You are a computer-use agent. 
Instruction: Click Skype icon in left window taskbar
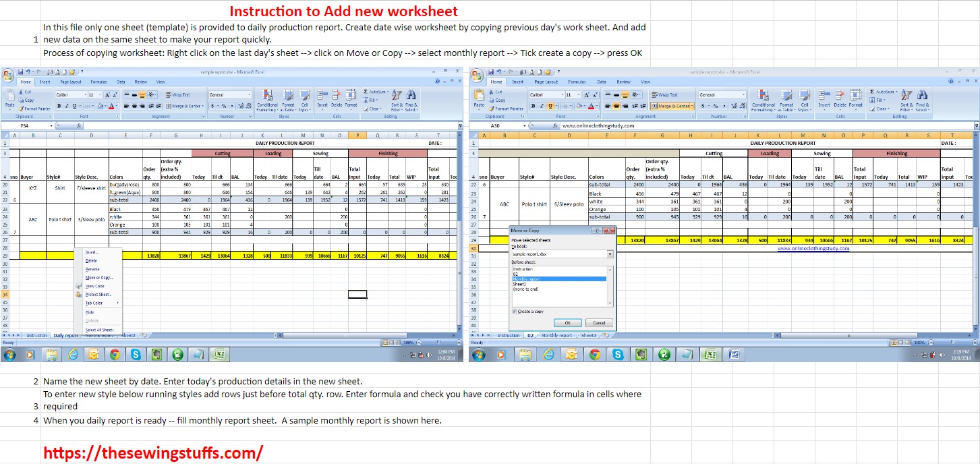[136, 353]
